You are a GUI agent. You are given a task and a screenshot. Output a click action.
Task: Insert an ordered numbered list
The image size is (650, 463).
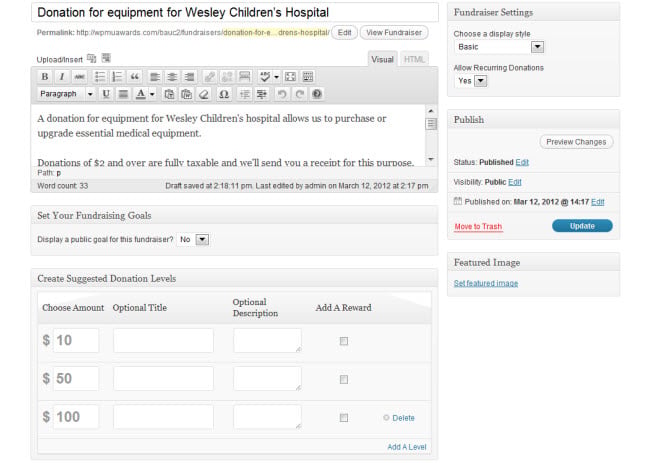pyautogui.click(x=117, y=77)
